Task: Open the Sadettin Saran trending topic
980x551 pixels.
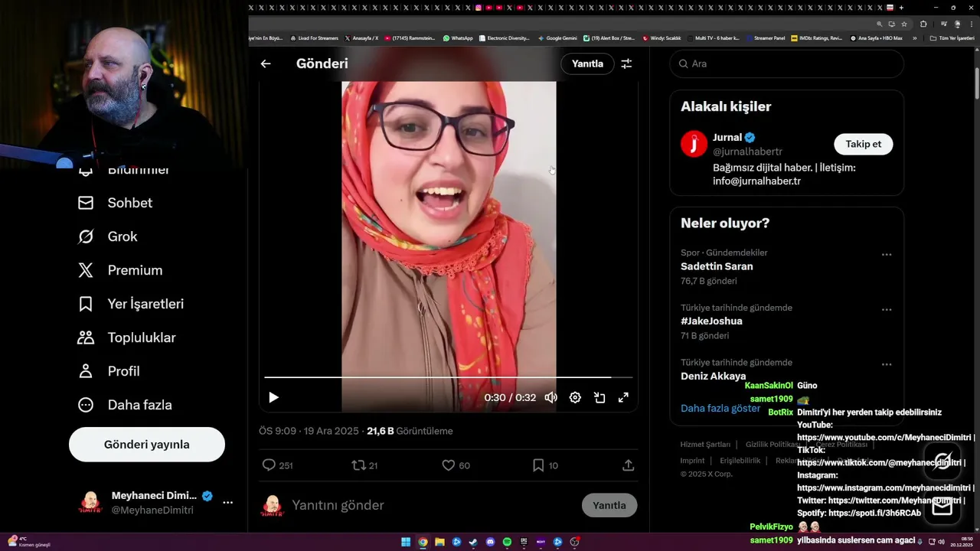Action: 717,266
